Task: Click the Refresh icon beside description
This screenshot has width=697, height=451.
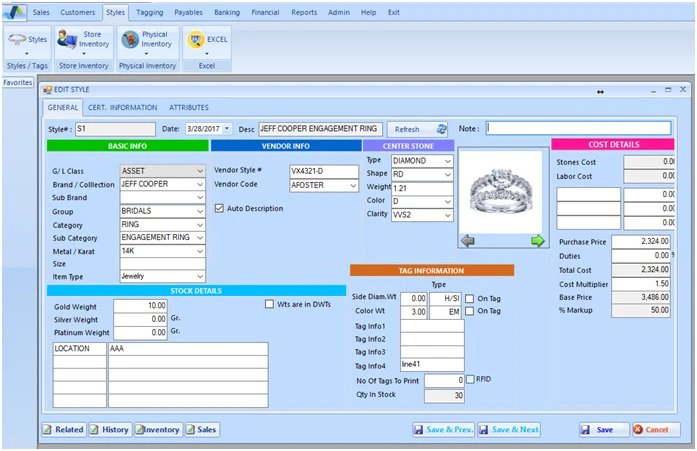Action: click(441, 129)
